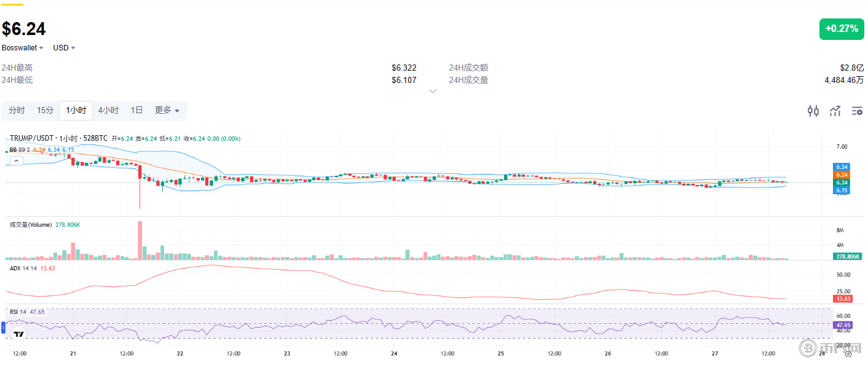Screen dimensions: 868x365
Task: Click the blue left-edge panel handle
Action: pyautogui.click(x=2, y=328)
